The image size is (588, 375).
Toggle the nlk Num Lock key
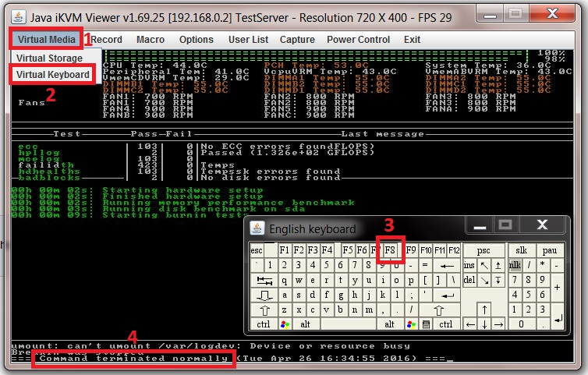pyautogui.click(x=514, y=266)
